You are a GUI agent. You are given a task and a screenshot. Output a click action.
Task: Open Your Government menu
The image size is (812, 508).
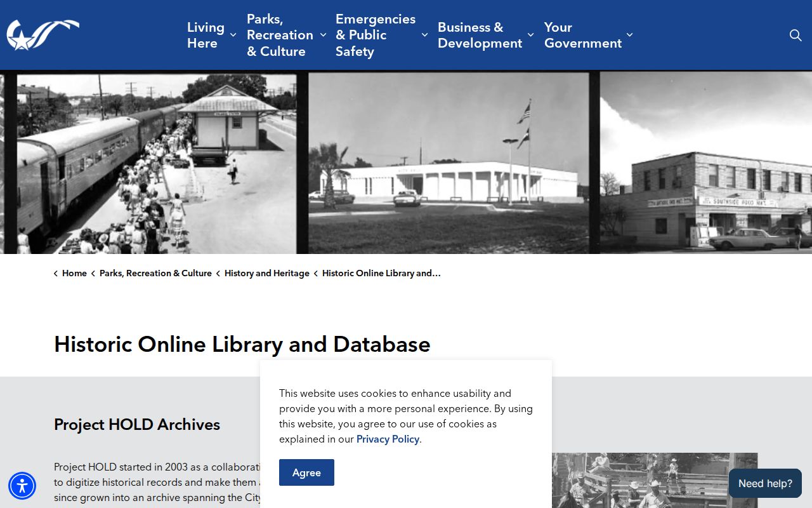tap(583, 35)
